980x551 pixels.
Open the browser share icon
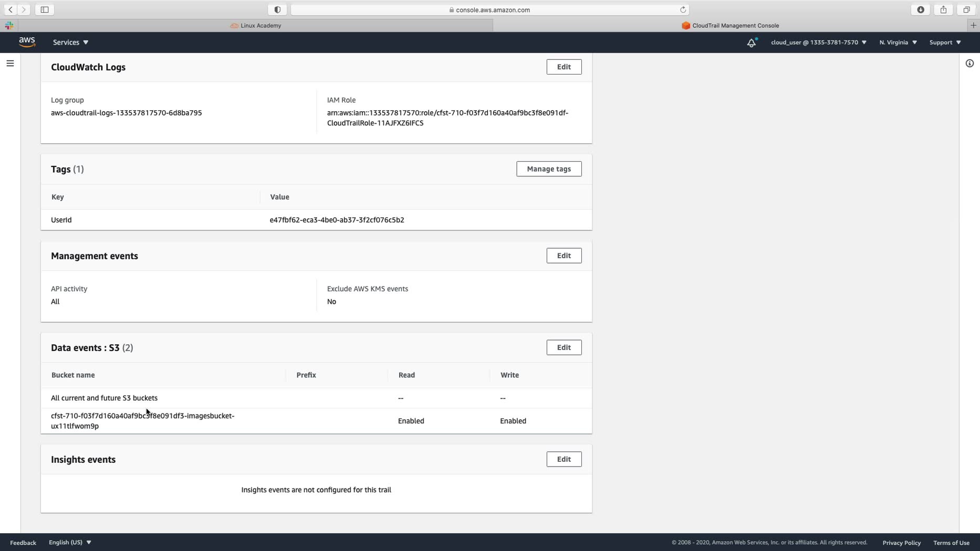pyautogui.click(x=944, y=9)
